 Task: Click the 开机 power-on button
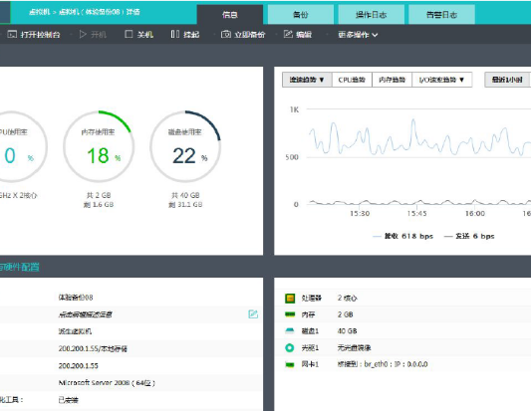click(x=93, y=34)
